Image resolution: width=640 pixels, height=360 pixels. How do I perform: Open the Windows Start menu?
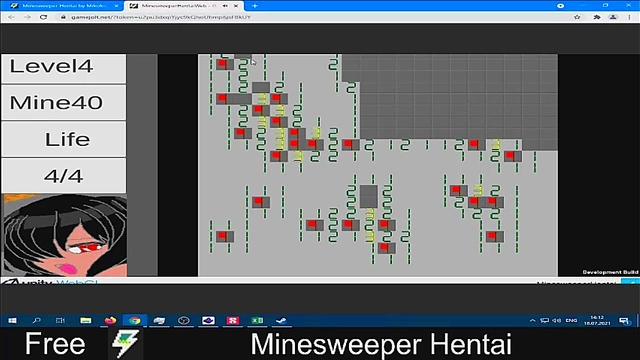coord(12,320)
